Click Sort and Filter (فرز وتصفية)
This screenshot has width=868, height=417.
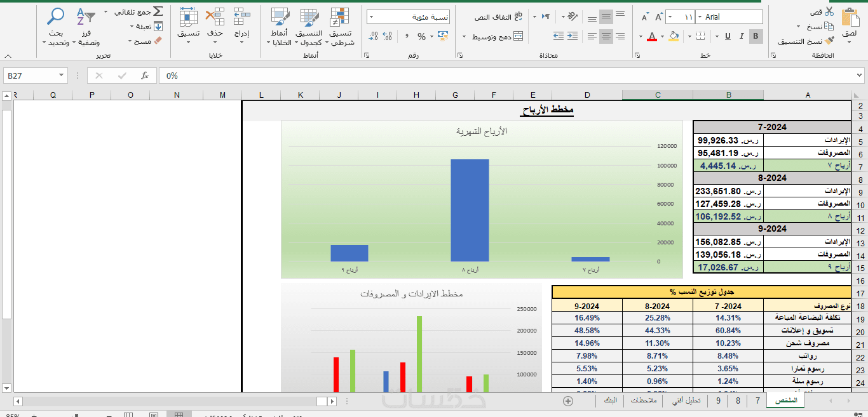(85, 27)
